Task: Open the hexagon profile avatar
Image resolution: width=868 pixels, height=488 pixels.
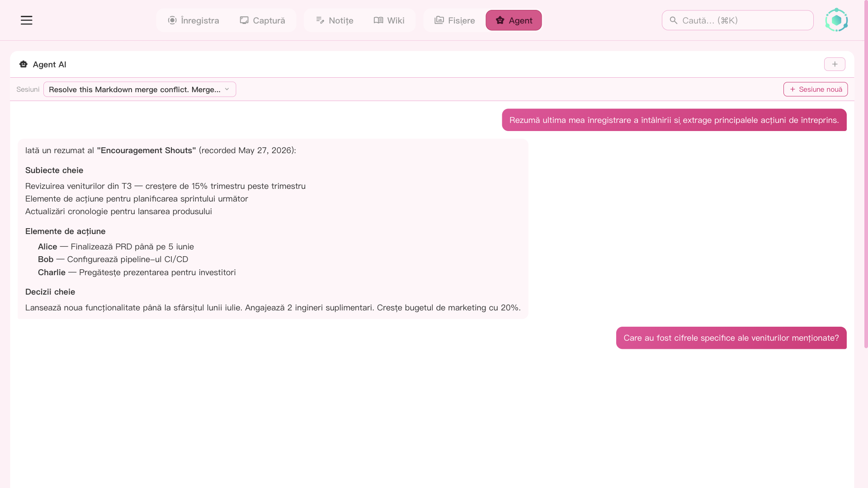Action: pos(836,20)
